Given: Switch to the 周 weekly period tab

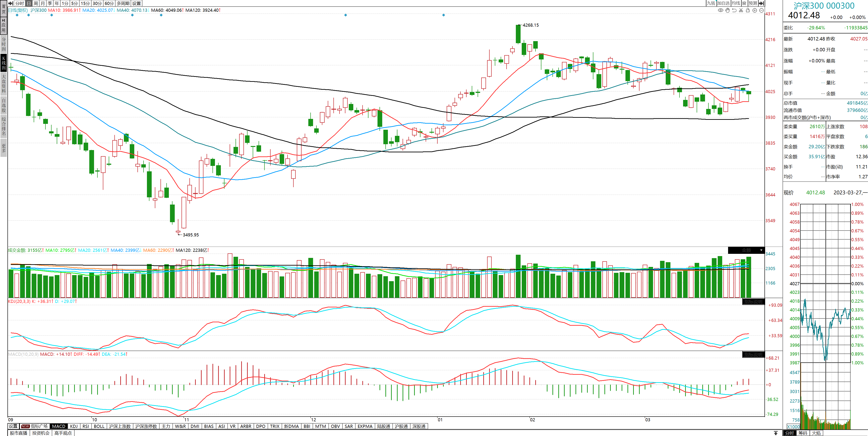Looking at the screenshot, I should click(36, 3).
